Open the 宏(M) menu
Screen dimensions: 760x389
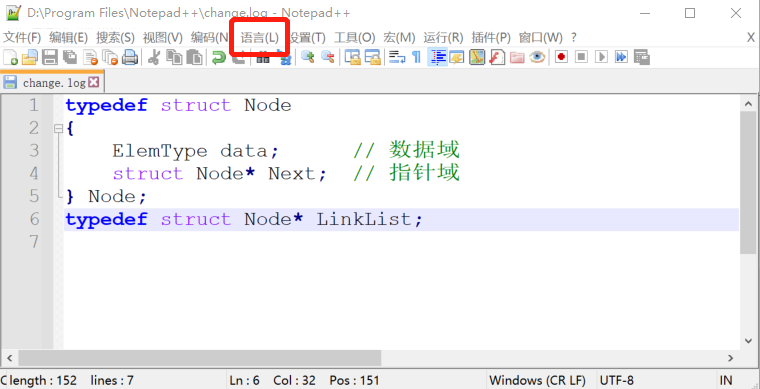click(399, 37)
